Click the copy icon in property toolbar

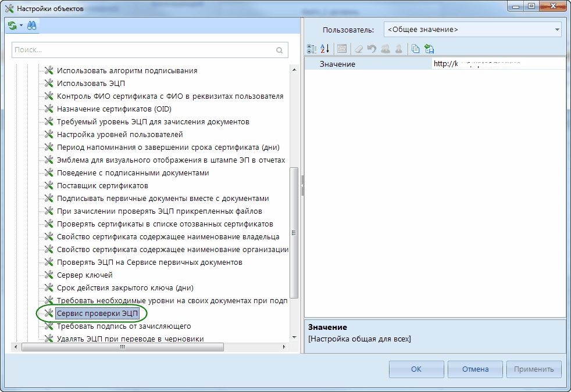[x=415, y=49]
